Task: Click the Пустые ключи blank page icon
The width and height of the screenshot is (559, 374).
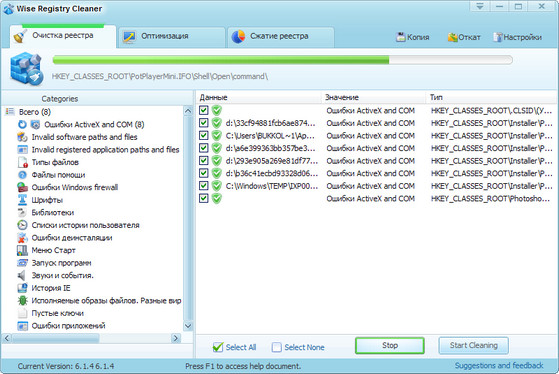Action: coord(22,313)
